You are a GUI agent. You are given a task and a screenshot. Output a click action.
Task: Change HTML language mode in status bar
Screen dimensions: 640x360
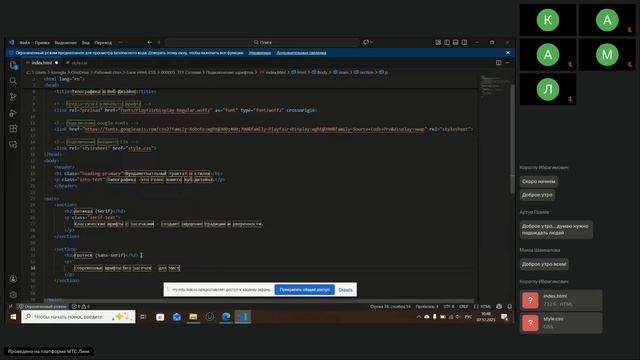coord(483,307)
